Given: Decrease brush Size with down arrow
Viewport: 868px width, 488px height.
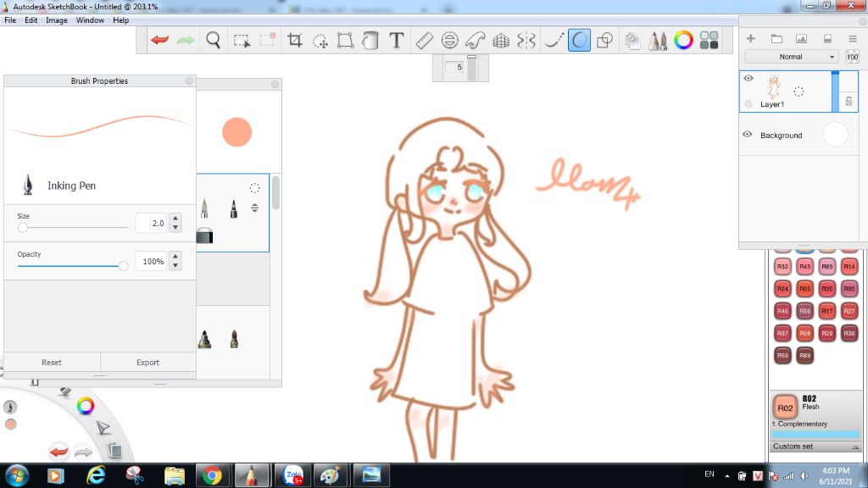Looking at the screenshot, I should tap(175, 227).
